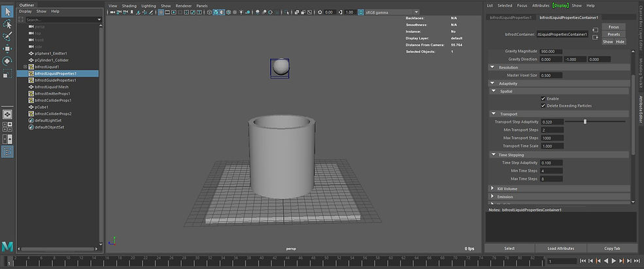
Task: Collapse the Spatial subsection
Action: (493, 91)
